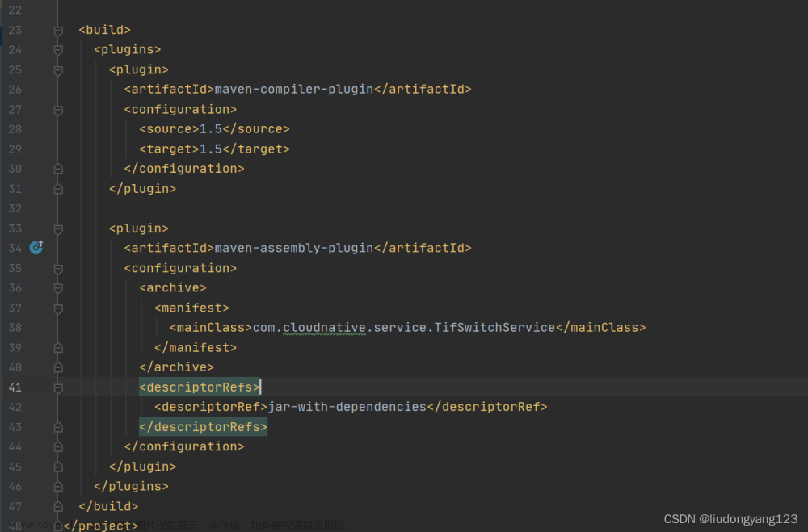
Task: Collapse the <build> tag on line 23
Action: click(x=58, y=31)
